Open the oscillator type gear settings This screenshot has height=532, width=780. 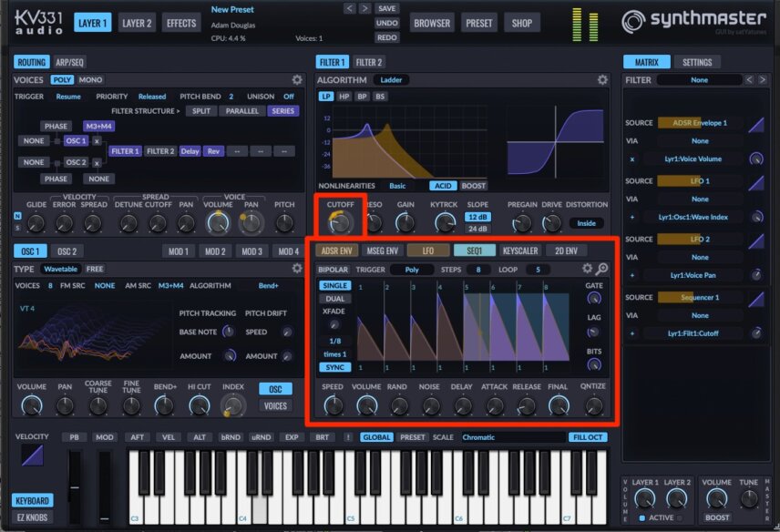click(x=297, y=269)
